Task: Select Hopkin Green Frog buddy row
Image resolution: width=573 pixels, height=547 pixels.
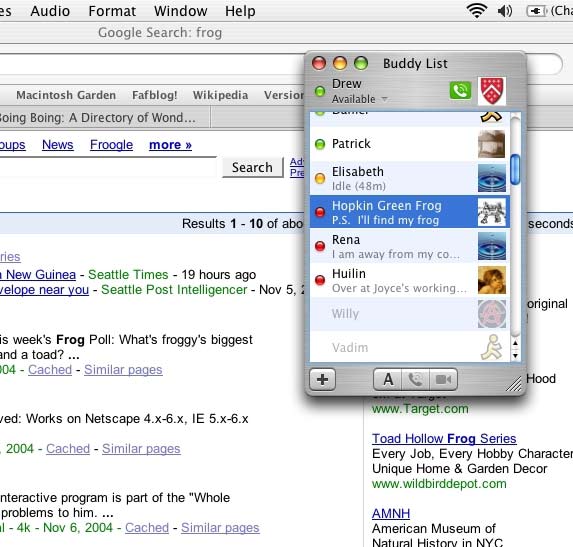Action: [410, 212]
